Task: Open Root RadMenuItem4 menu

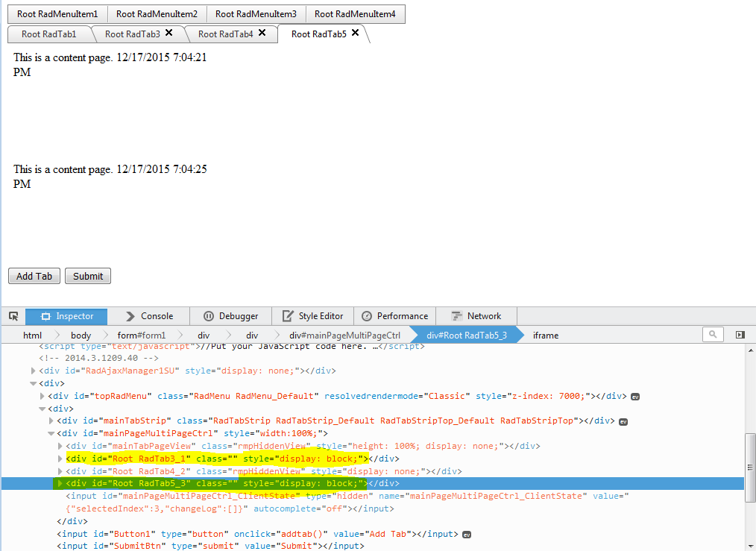Action: (x=356, y=14)
